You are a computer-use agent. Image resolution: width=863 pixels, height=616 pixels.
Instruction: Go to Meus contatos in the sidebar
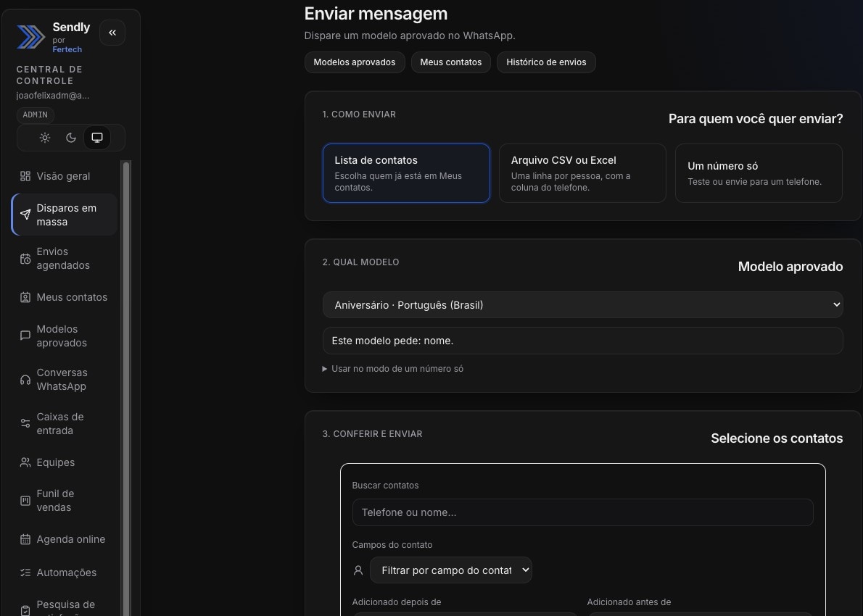pyautogui.click(x=65, y=297)
